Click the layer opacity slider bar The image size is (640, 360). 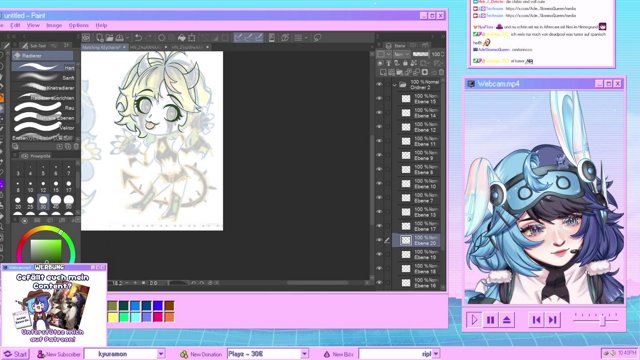click(x=420, y=54)
